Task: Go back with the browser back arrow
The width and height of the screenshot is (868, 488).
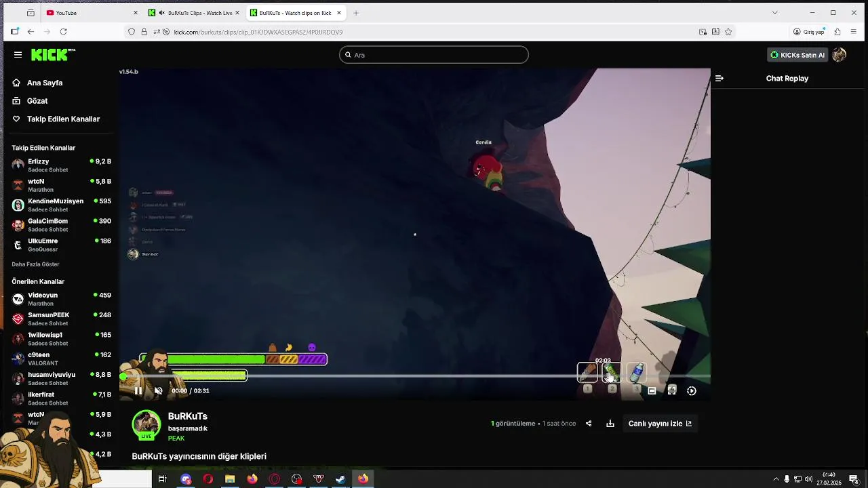Action: point(31,32)
